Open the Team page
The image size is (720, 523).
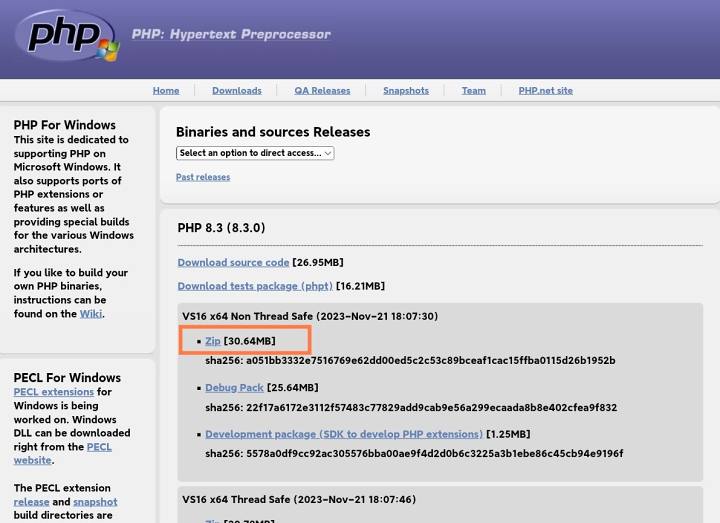click(x=473, y=90)
